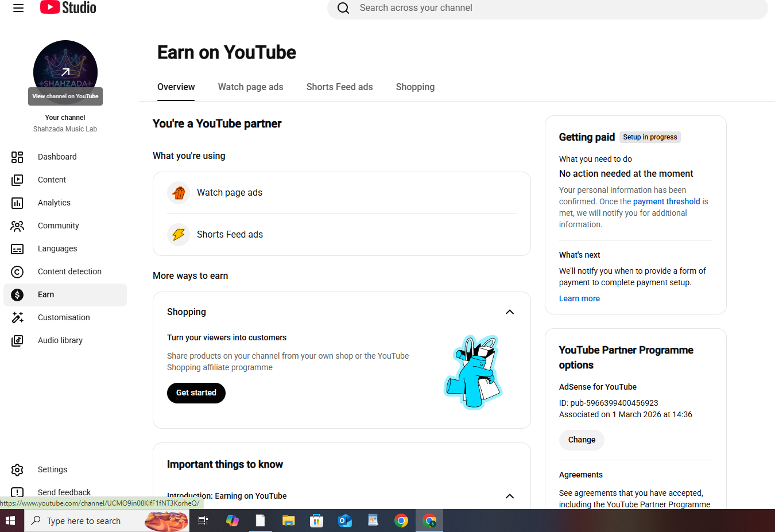The height and width of the screenshot is (532, 775).
Task: Open Microsoft Store from taskbar
Action: [x=316, y=521]
